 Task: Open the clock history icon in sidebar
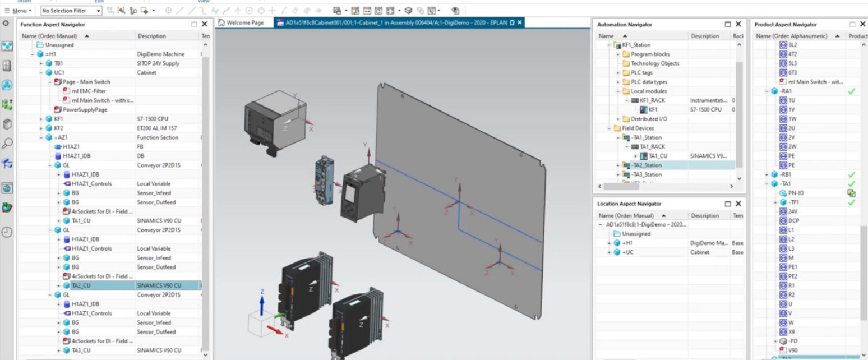click(x=7, y=232)
